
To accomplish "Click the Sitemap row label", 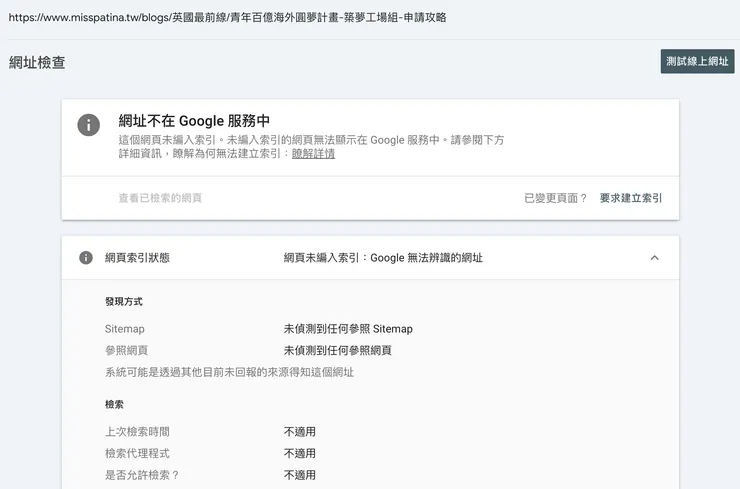I will pyautogui.click(x=125, y=329).
